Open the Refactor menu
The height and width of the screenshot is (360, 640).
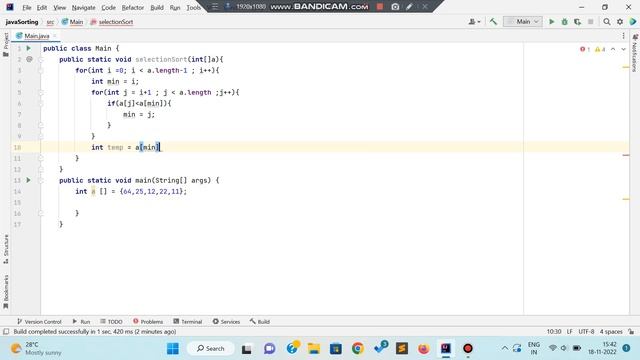(133, 7)
